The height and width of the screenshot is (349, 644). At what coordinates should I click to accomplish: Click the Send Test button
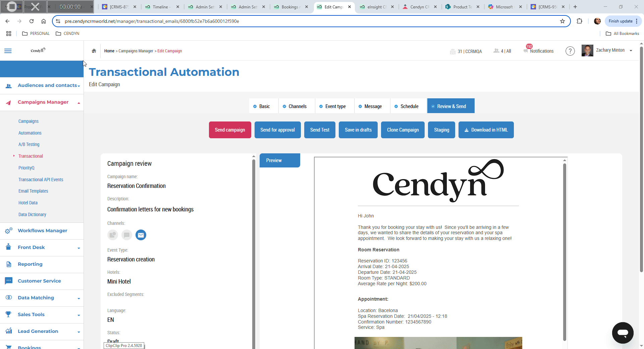click(320, 130)
